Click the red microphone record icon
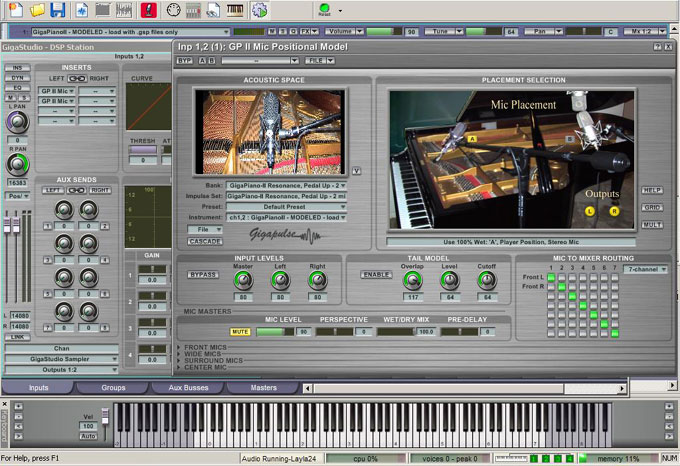 coord(149,10)
